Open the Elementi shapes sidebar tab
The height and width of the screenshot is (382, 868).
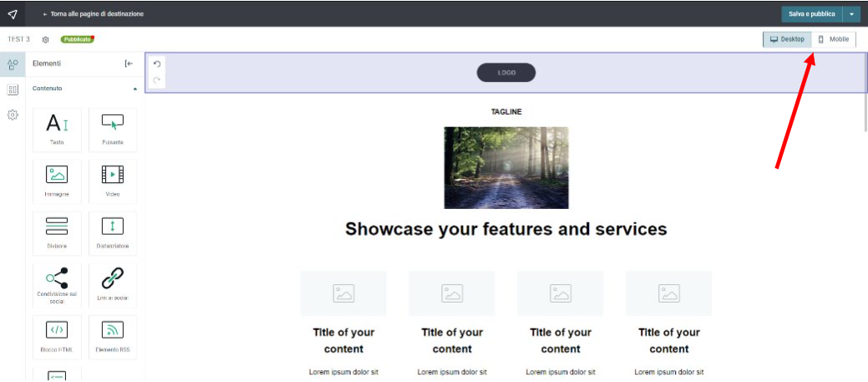click(13, 64)
